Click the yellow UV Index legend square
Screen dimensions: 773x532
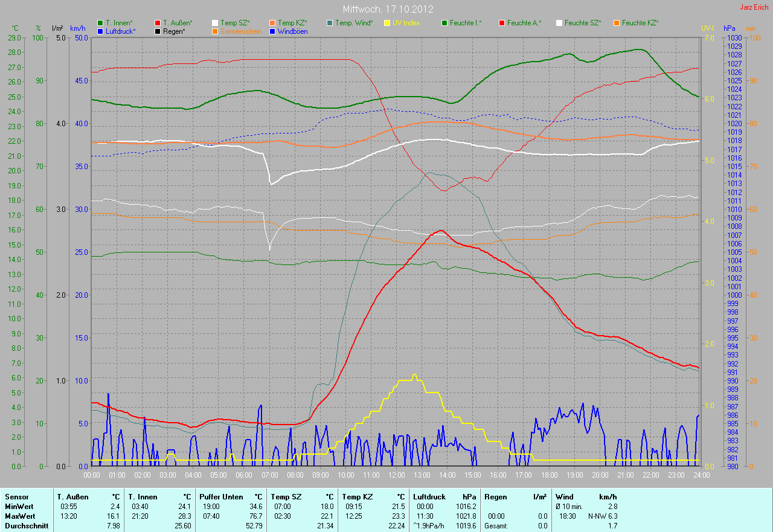tap(387, 23)
